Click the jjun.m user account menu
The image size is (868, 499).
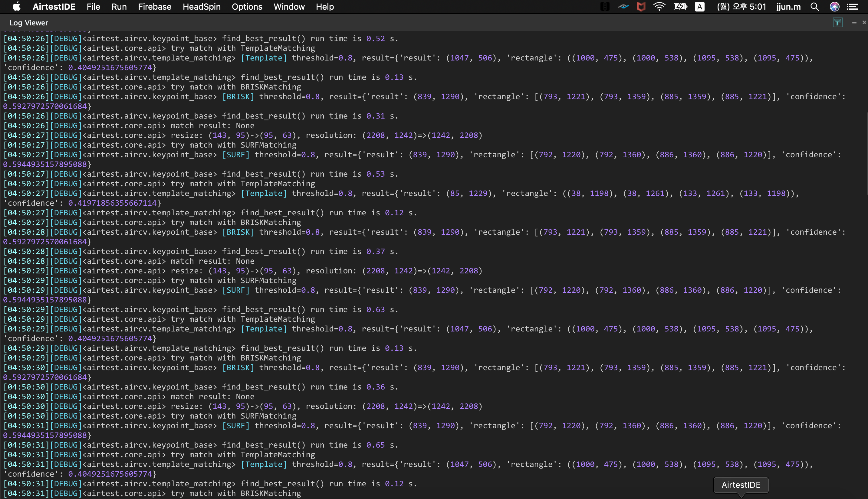point(788,7)
